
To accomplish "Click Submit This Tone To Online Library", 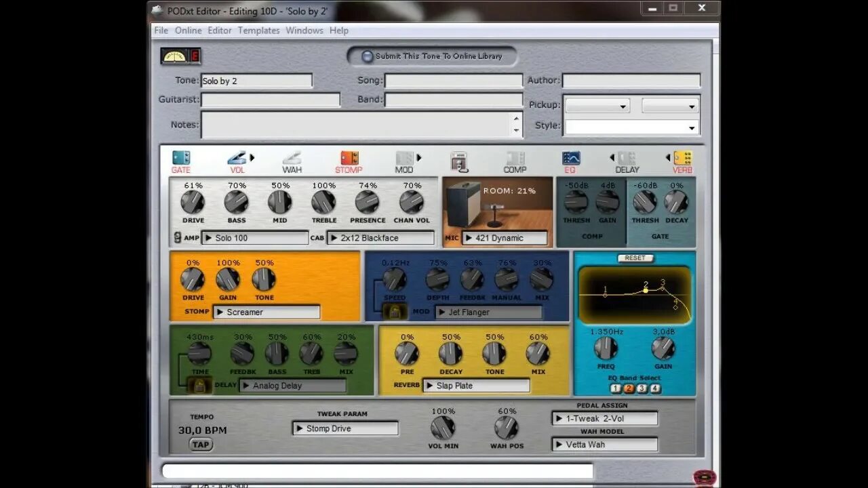I will point(432,56).
